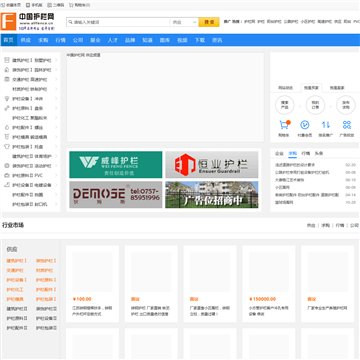Click 供应 link beside 行业市场 heading
The width and height of the screenshot is (360, 360).
click(311, 225)
